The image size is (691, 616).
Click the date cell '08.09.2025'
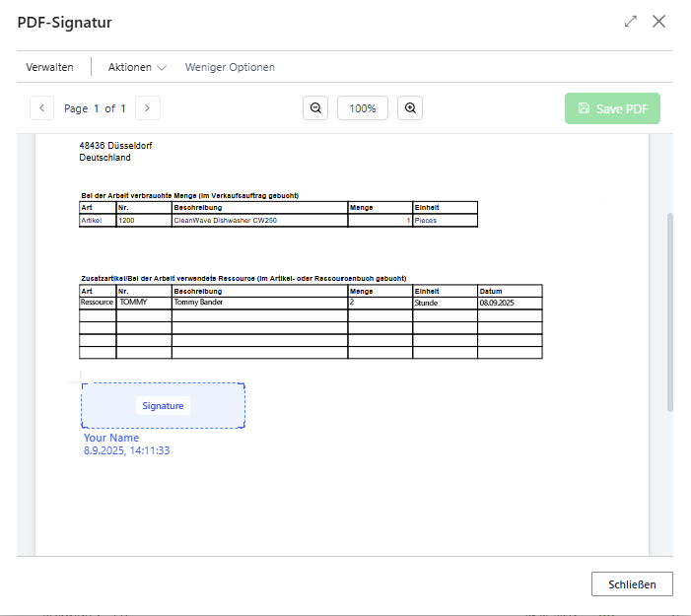tap(510, 303)
